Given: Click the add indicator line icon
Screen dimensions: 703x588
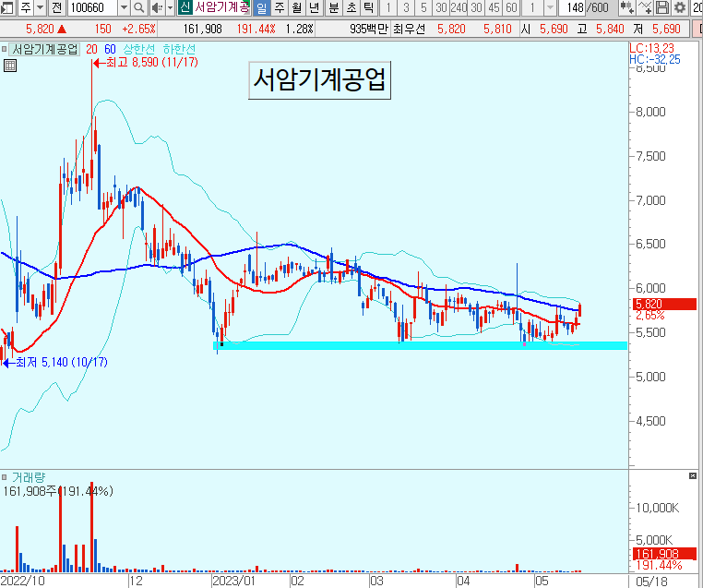Looking at the screenshot, I should pos(644,7).
